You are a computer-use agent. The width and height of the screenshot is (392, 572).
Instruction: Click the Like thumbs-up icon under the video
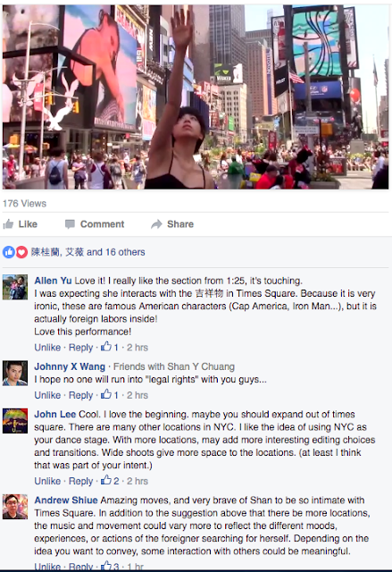click(x=8, y=224)
